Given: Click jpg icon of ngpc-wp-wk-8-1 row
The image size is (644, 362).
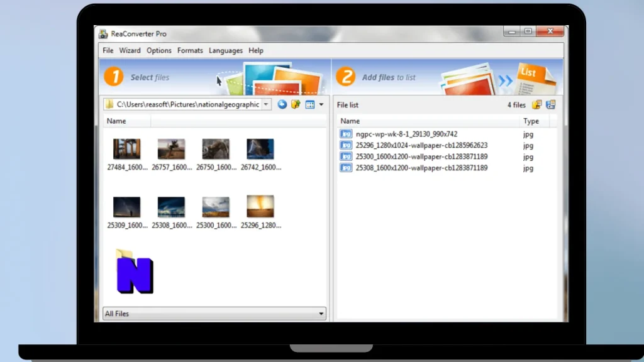Looking at the screenshot, I should tap(346, 134).
